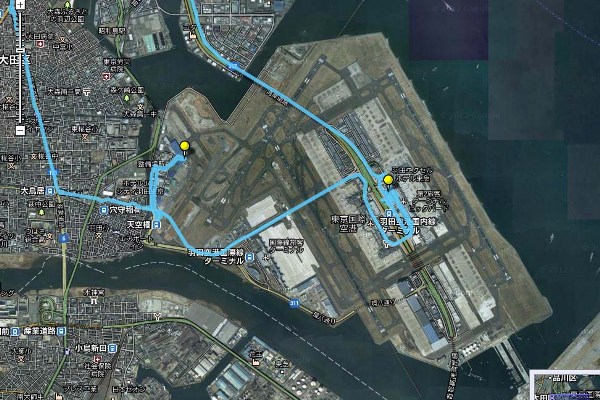
Task: Select the yellow pin near the maintenance area
Action: tap(184, 148)
